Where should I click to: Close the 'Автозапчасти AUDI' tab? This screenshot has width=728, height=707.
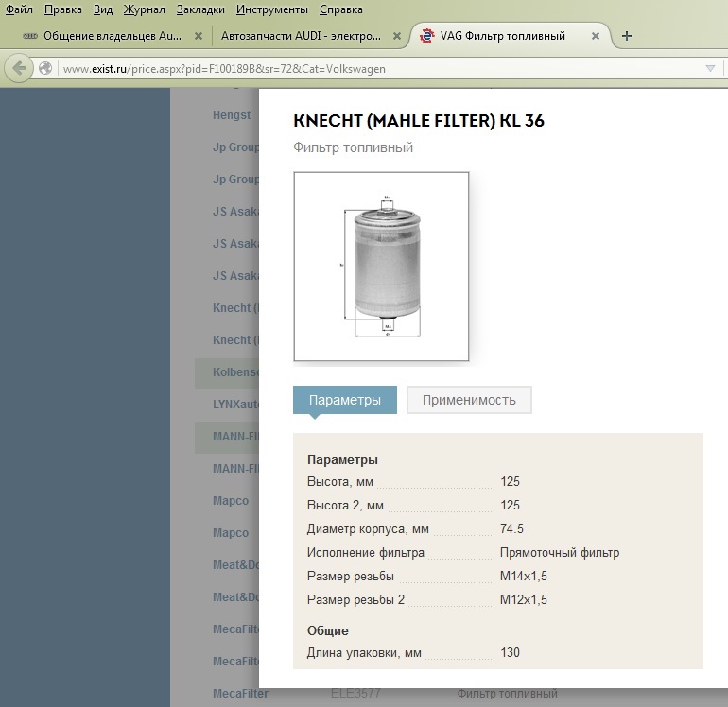(x=397, y=36)
